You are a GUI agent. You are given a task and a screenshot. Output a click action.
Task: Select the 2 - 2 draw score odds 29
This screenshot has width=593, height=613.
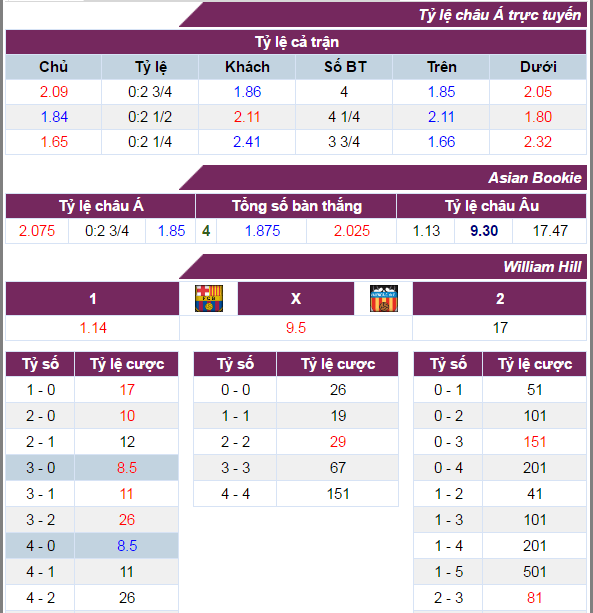click(338, 442)
